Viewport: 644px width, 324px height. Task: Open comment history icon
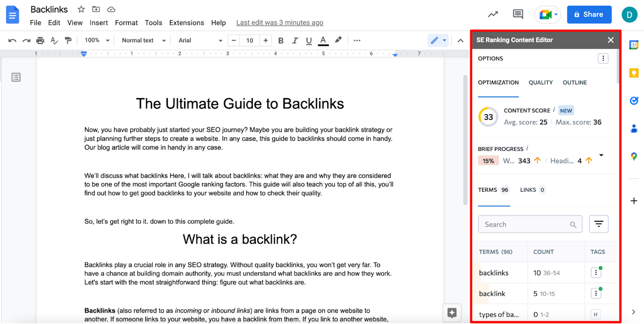click(518, 14)
